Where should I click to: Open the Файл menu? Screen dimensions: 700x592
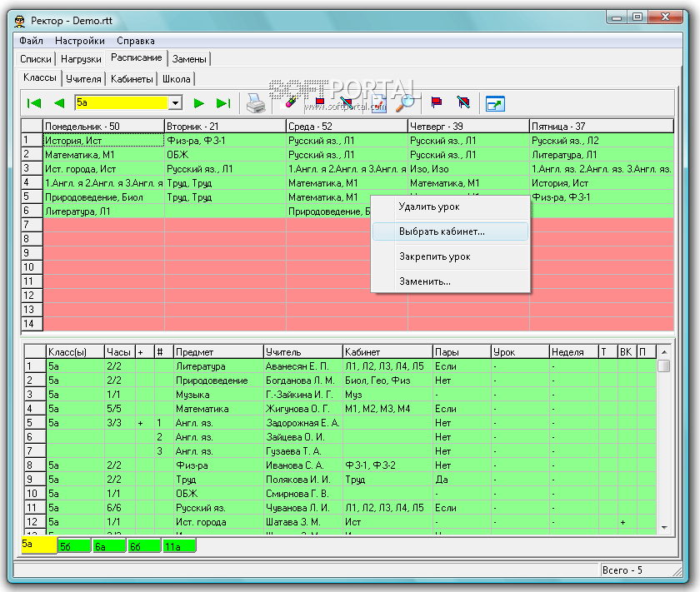point(31,41)
